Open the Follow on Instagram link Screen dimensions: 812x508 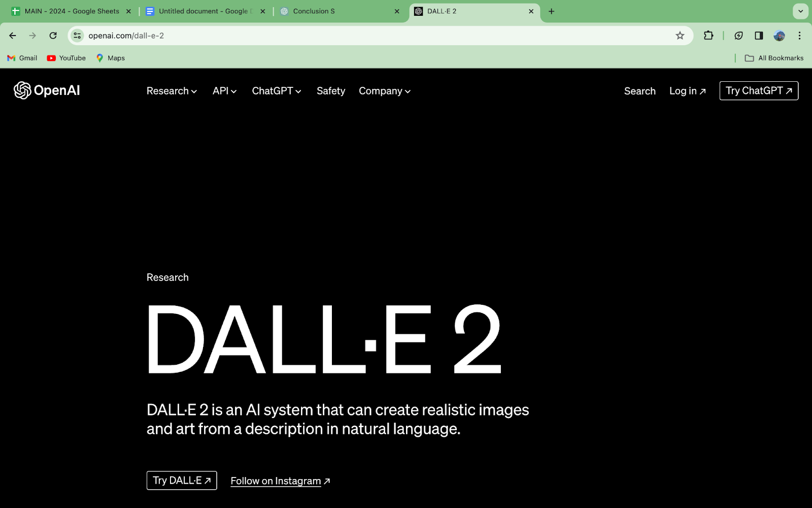coord(280,481)
